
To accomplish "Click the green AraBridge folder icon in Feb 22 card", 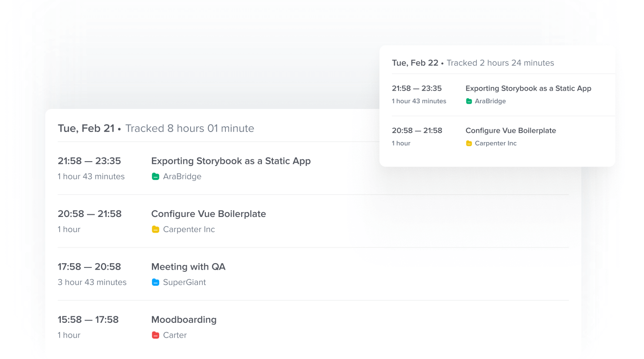I will point(469,101).
